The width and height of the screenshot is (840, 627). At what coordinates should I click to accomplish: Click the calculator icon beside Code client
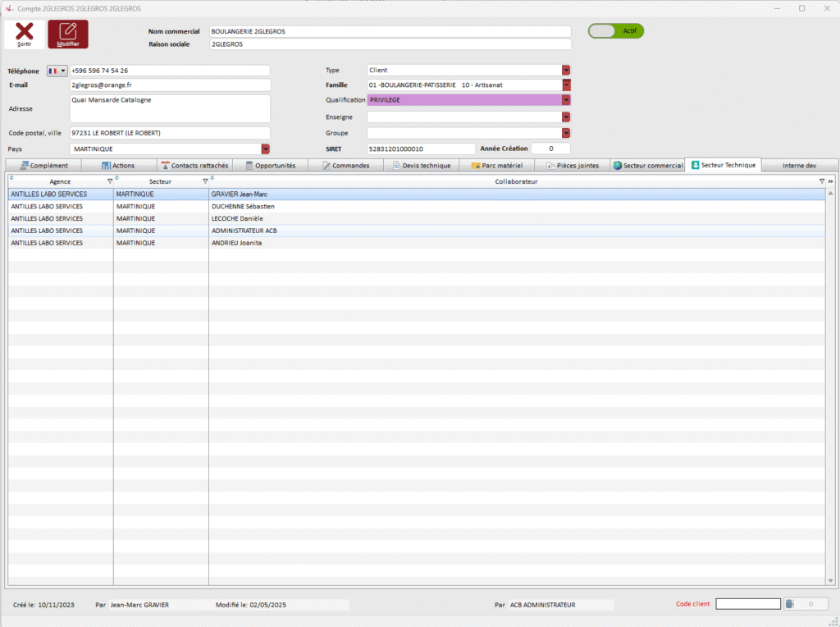tap(790, 605)
